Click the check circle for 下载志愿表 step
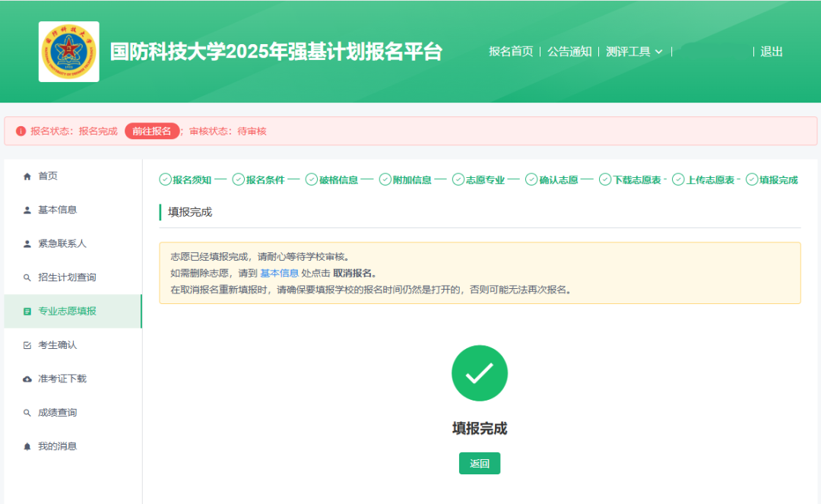Image resolution: width=821 pixels, height=504 pixels. tap(605, 180)
